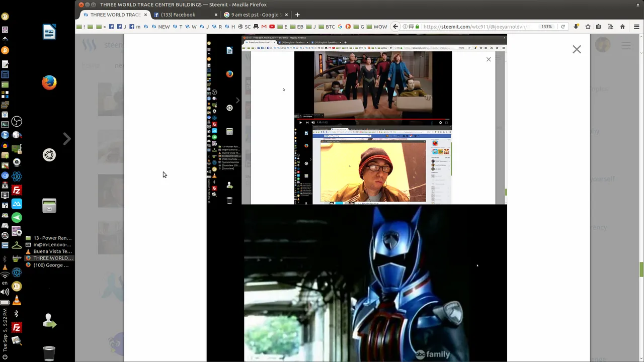
Task: Open the user switch green arrow dock icon
Action: pos(49,321)
